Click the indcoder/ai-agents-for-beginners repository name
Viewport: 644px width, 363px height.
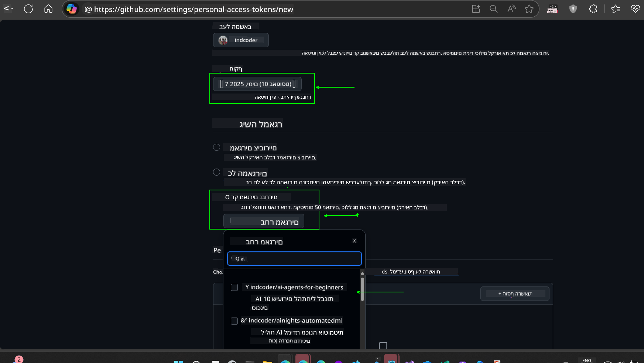[297, 287]
